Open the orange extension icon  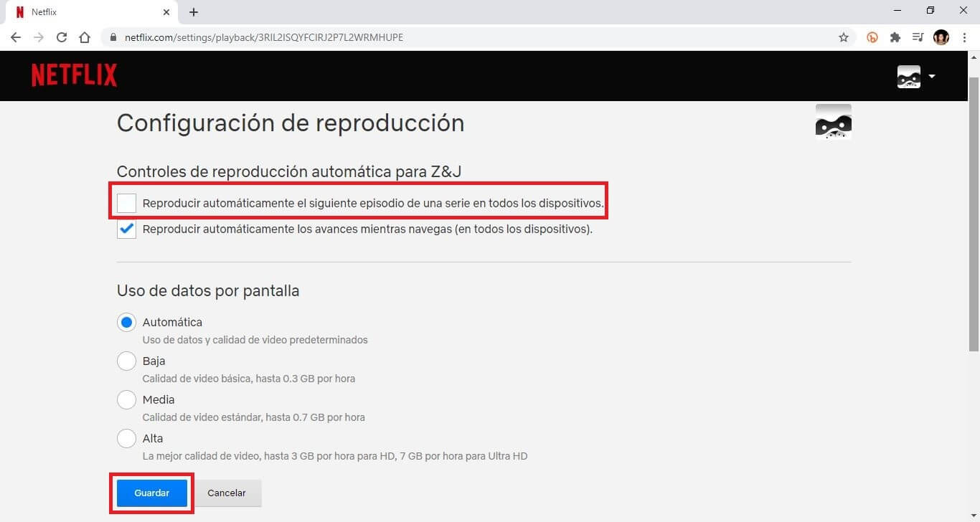coord(872,37)
